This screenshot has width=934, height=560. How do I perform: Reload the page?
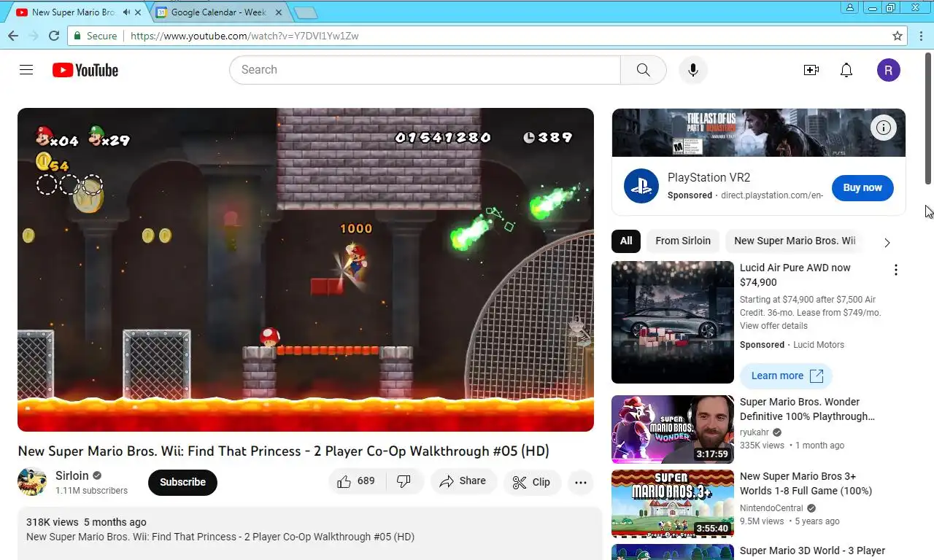[x=54, y=36]
